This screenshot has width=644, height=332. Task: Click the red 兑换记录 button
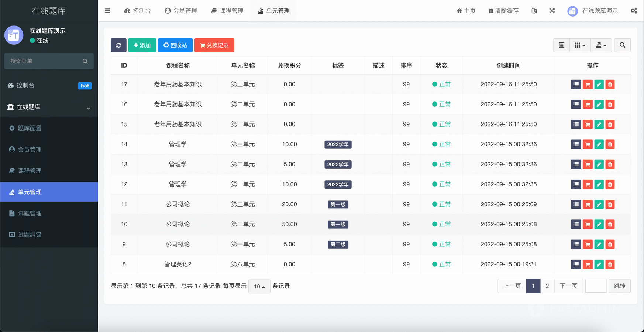click(x=214, y=45)
